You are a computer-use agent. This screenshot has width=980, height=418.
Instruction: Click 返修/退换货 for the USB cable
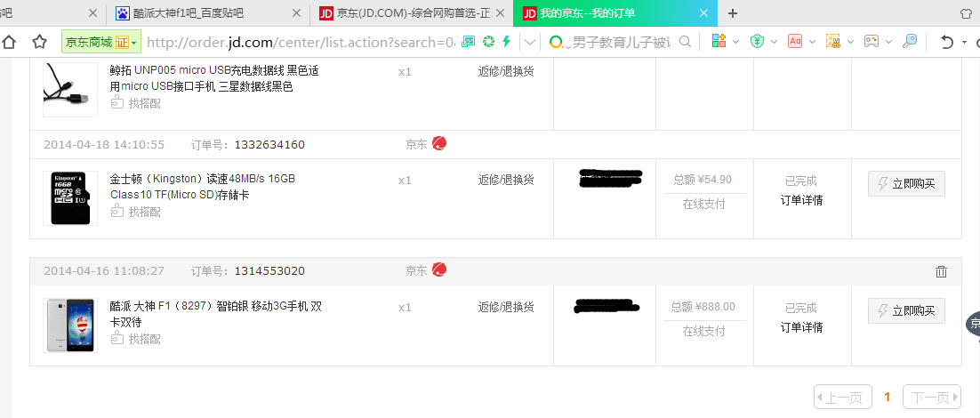click(x=506, y=71)
